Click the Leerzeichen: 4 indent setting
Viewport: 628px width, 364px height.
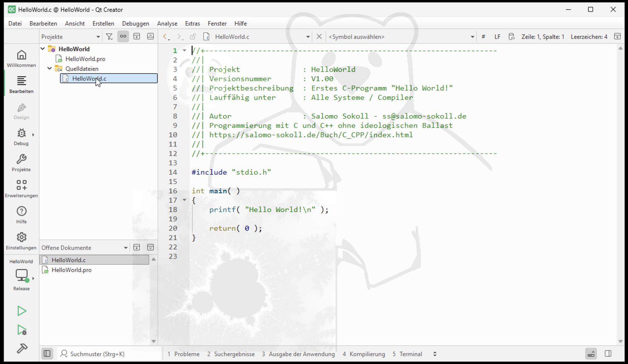(589, 37)
